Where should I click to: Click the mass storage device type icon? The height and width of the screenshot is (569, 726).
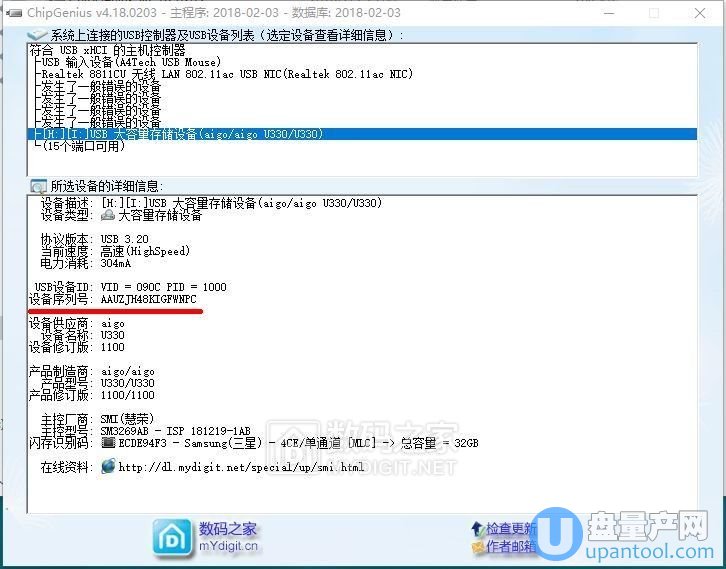pos(108,215)
